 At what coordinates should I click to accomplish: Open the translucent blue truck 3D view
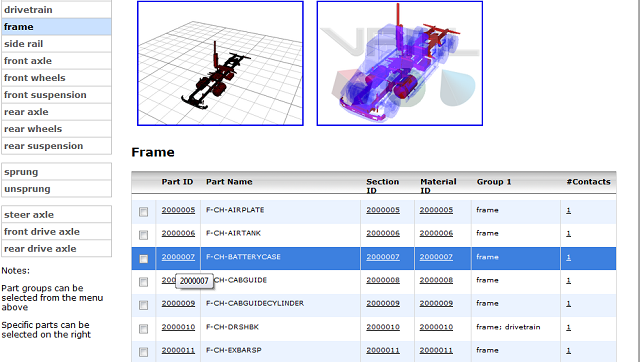(400, 63)
